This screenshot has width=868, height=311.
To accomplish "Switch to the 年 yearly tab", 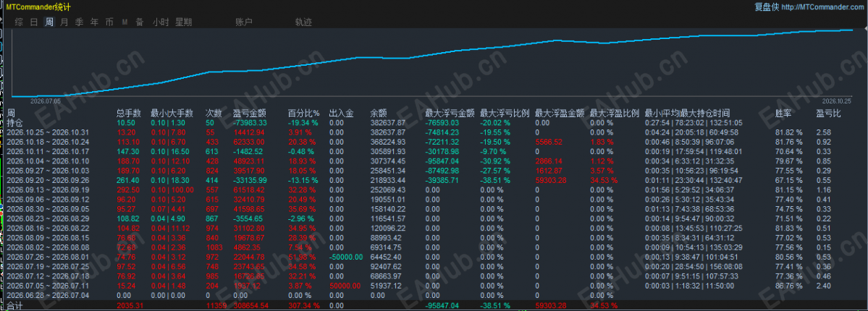I will (95, 22).
